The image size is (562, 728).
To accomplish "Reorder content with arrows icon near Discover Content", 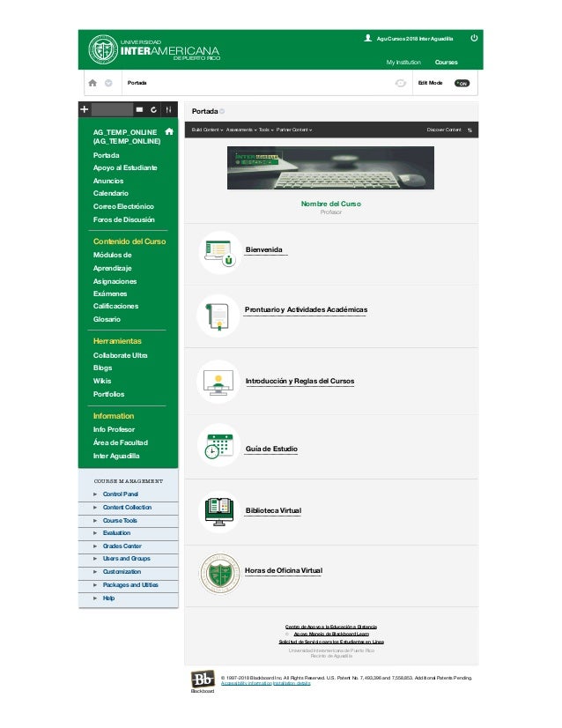I will tap(470, 130).
